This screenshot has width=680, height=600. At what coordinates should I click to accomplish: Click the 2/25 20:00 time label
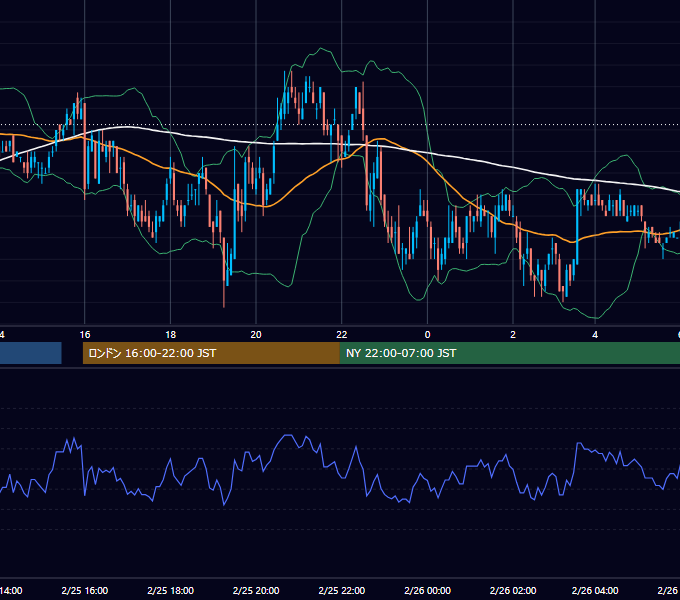(256, 590)
